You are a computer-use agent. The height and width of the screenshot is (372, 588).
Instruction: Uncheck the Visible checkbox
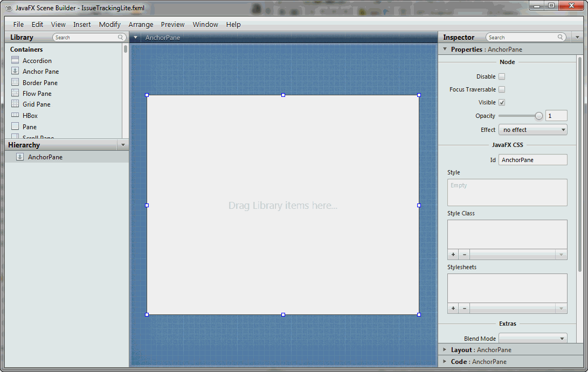tap(502, 102)
